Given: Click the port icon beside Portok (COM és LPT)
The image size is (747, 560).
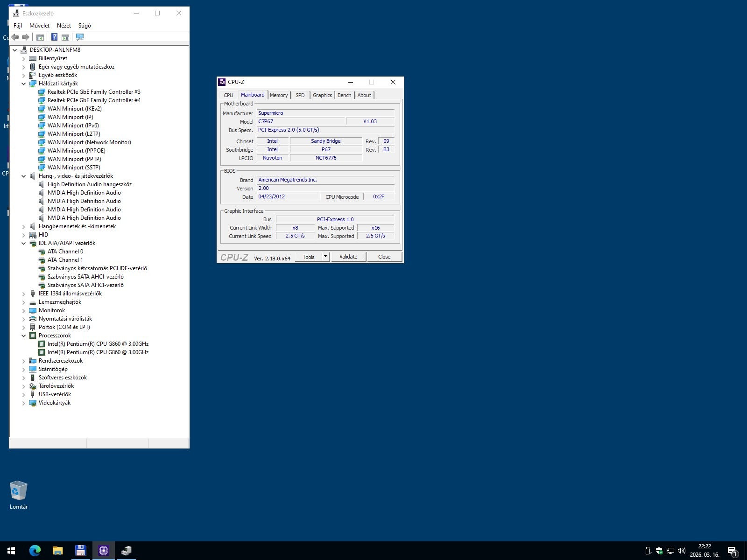Looking at the screenshot, I should 33,327.
